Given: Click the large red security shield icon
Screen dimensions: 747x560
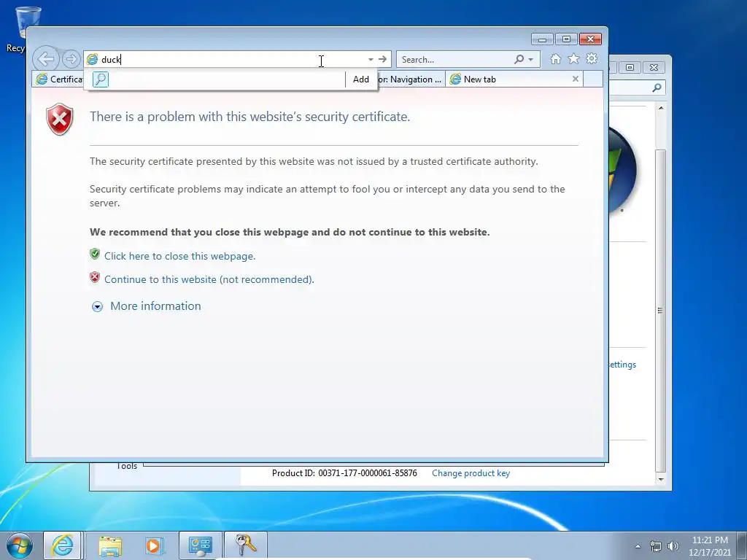Looking at the screenshot, I should (x=60, y=119).
